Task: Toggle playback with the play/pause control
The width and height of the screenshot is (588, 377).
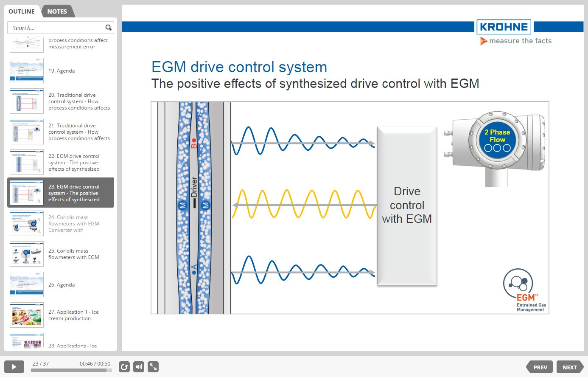Action: click(x=14, y=366)
